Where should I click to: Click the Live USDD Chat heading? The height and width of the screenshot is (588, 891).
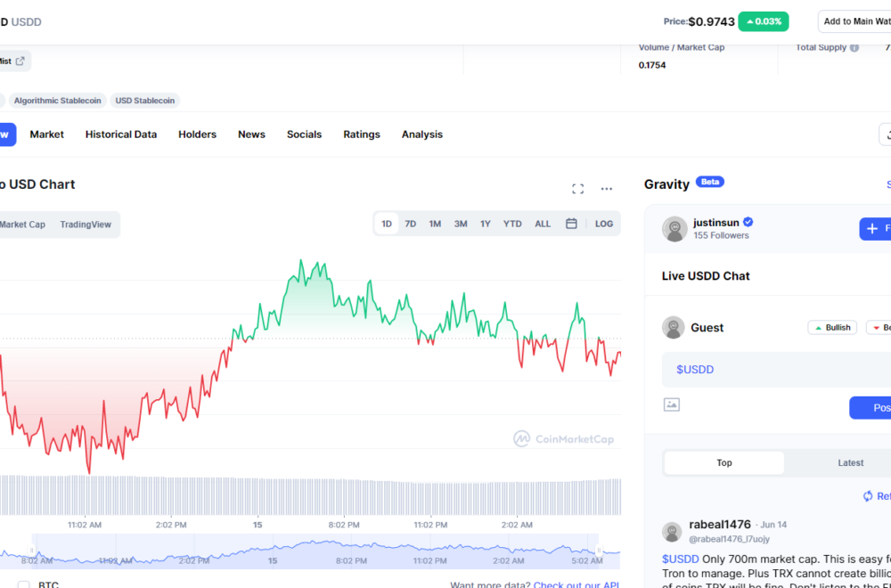[705, 276]
